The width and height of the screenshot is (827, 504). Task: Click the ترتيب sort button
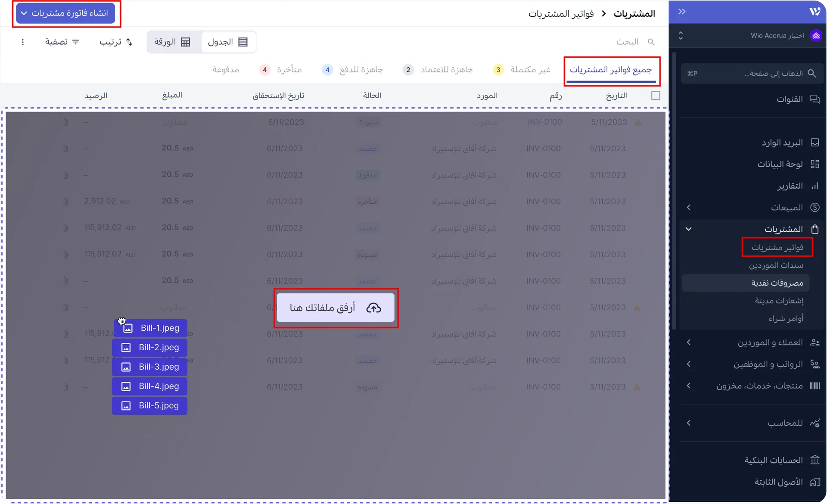coord(115,42)
